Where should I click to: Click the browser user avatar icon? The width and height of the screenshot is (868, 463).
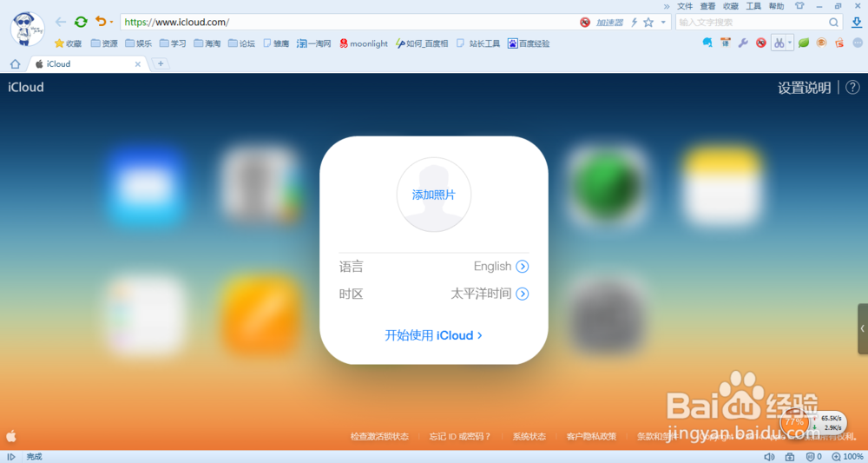pos(27,29)
